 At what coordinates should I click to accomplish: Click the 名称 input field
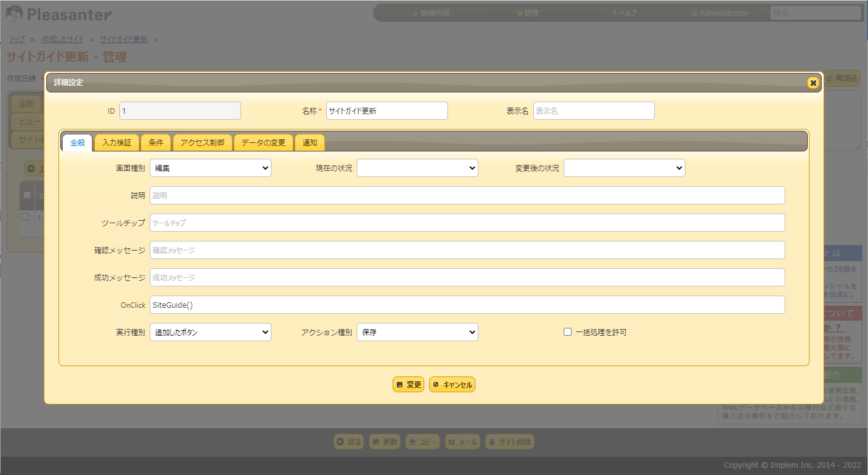pos(387,111)
